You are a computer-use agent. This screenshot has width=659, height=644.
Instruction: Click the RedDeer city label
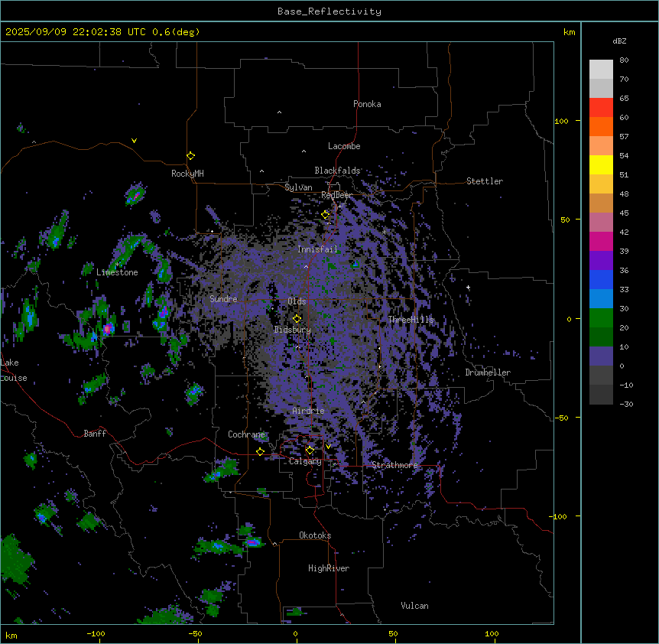[336, 195]
